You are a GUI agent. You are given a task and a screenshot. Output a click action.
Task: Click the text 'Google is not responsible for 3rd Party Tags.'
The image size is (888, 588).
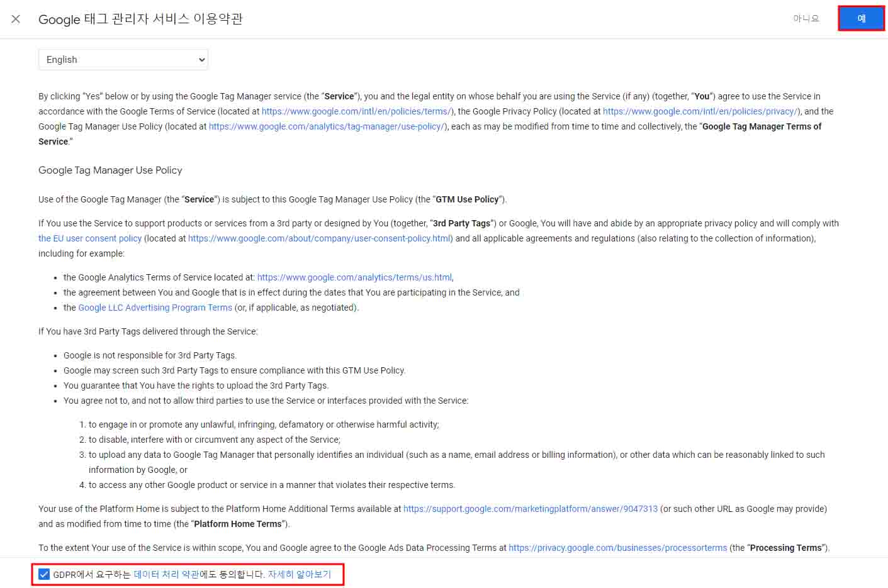point(150,355)
